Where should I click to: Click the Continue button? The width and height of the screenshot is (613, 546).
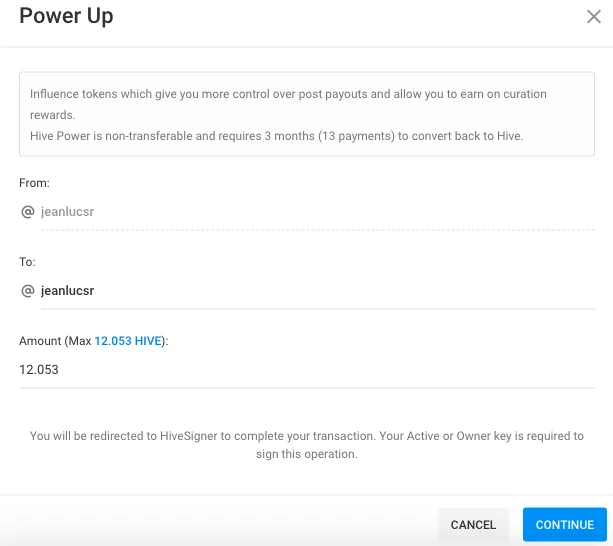565,525
